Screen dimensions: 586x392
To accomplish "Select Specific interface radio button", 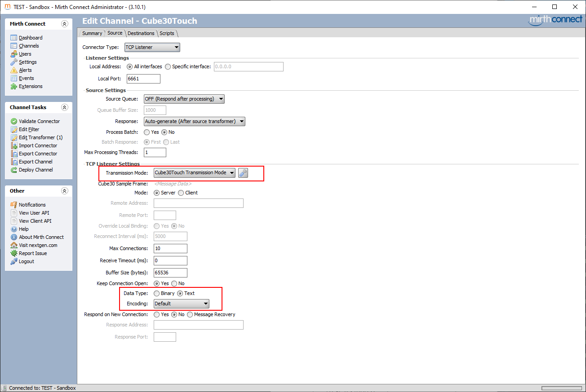I will click(168, 66).
